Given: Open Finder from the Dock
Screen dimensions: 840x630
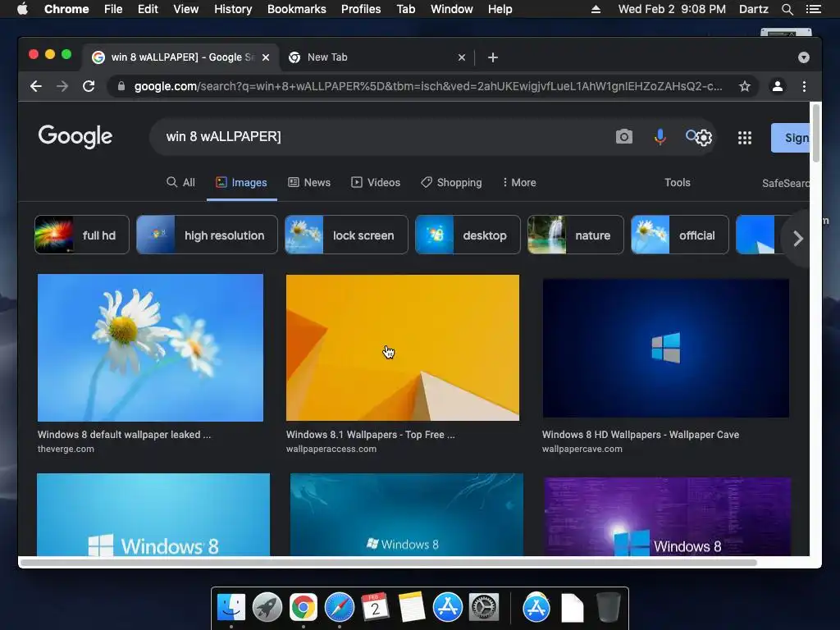Looking at the screenshot, I should [x=231, y=608].
